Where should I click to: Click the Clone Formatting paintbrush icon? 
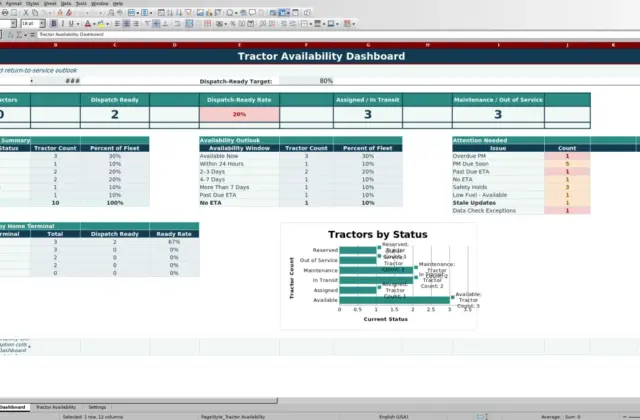pos(60,13)
